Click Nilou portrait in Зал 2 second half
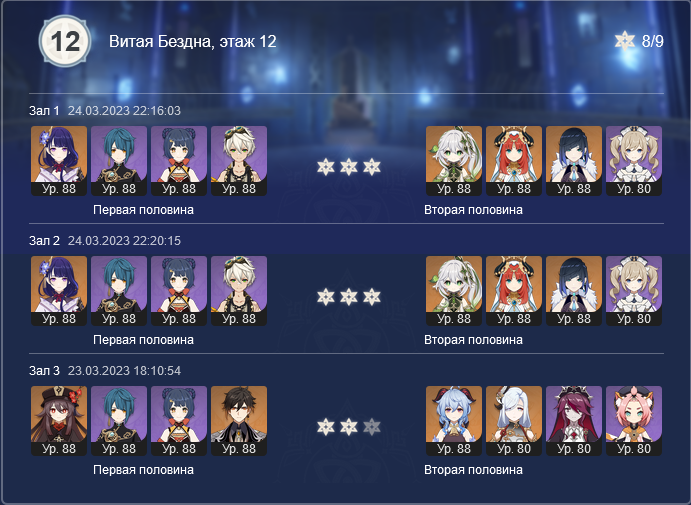 click(514, 291)
